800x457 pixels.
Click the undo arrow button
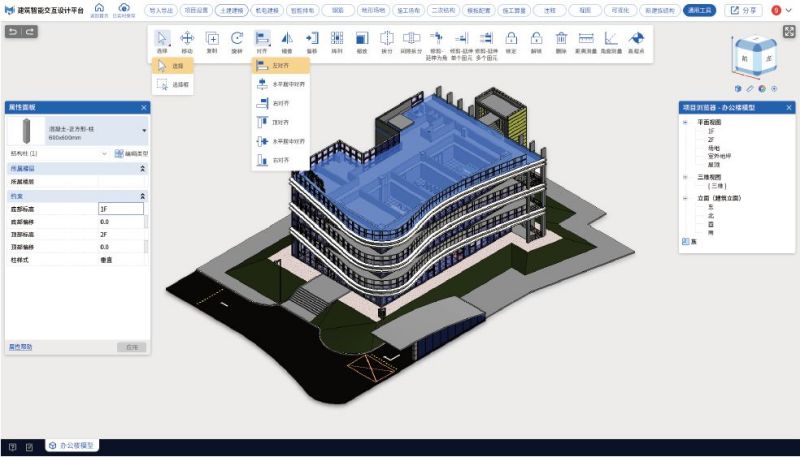[13, 32]
